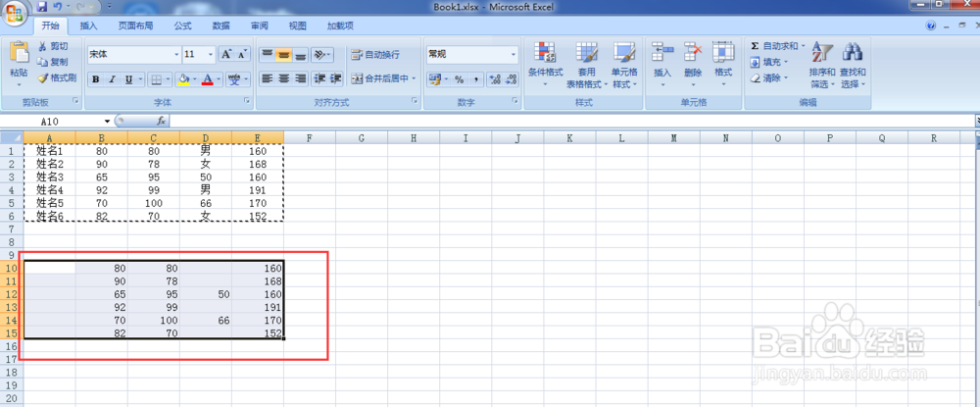Image resolution: width=980 pixels, height=407 pixels.
Task: Click AutoSum (自动求和)
Action: (774, 46)
